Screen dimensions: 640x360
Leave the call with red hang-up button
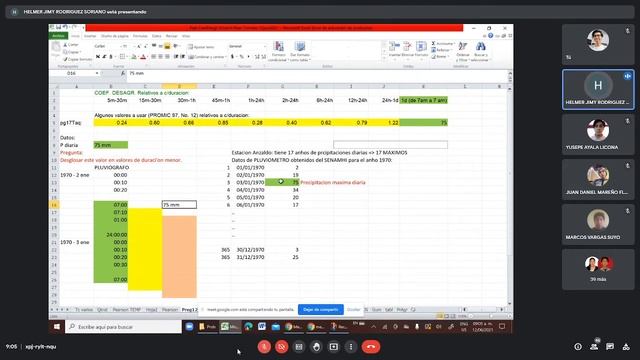point(371,347)
